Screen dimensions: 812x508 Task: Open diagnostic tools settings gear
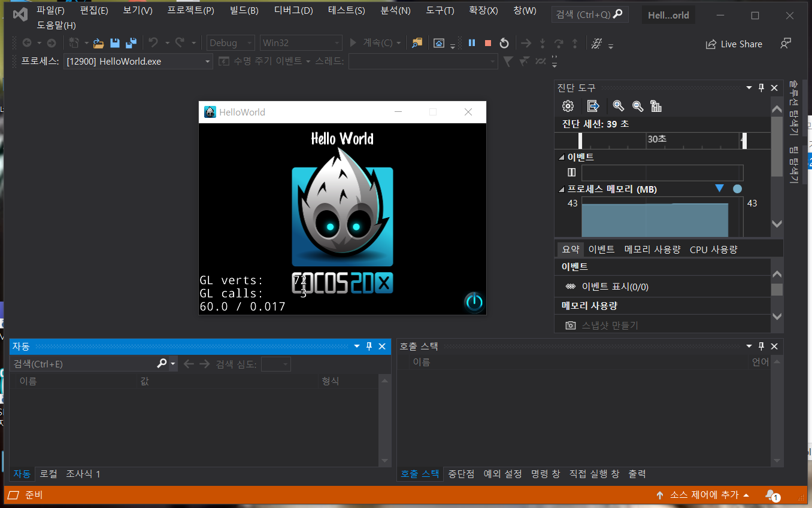click(x=568, y=106)
